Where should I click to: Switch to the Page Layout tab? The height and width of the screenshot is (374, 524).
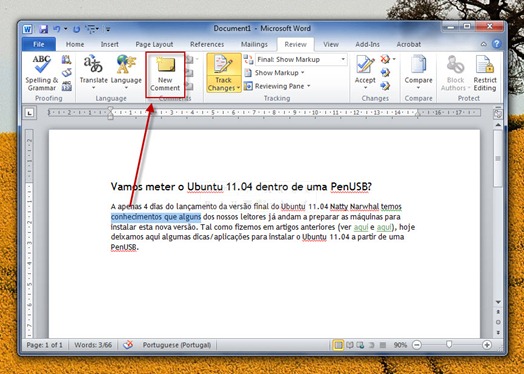click(x=154, y=44)
